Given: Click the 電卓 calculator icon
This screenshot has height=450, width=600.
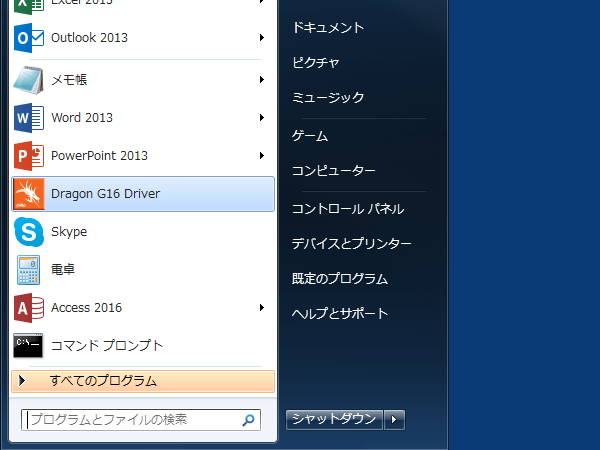Looking at the screenshot, I should click(x=29, y=270).
